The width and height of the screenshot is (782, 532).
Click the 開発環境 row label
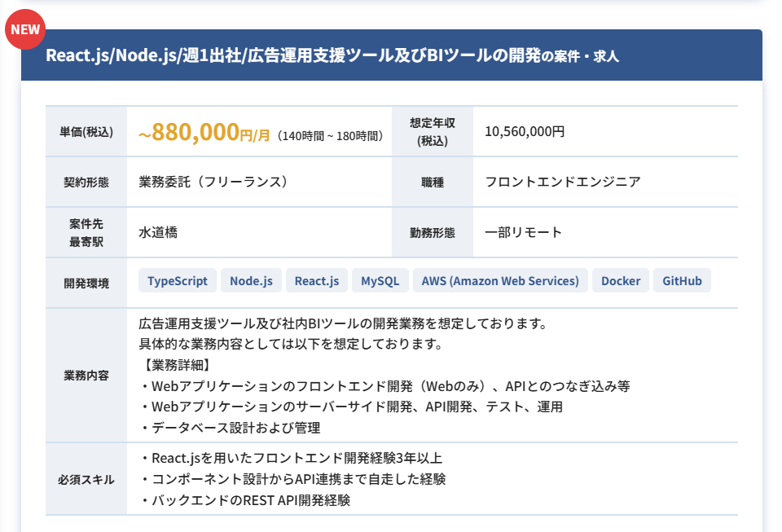[x=86, y=283]
